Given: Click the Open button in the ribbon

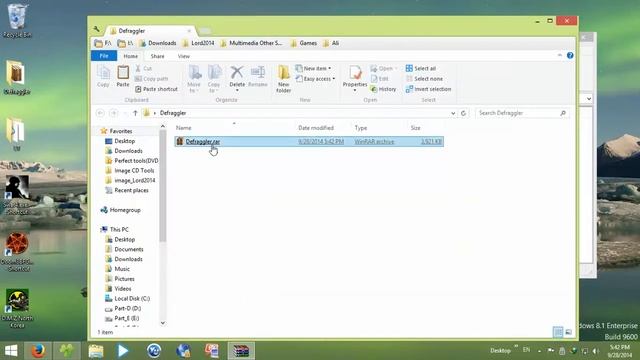Looking at the screenshot, I should click(383, 68).
